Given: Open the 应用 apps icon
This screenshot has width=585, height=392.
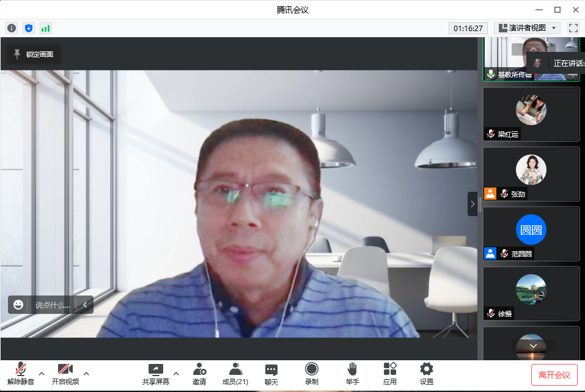Looking at the screenshot, I should tap(390, 373).
